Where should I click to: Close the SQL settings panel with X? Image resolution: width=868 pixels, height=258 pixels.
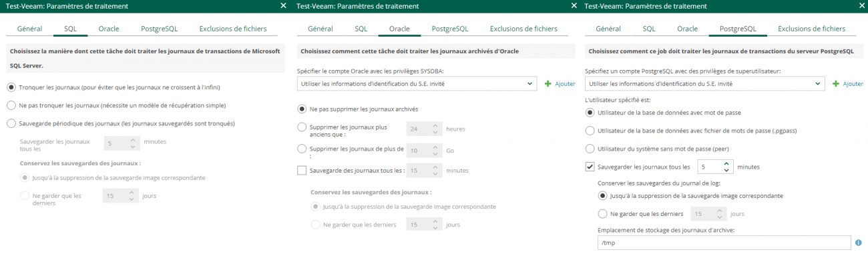pyautogui.click(x=283, y=5)
